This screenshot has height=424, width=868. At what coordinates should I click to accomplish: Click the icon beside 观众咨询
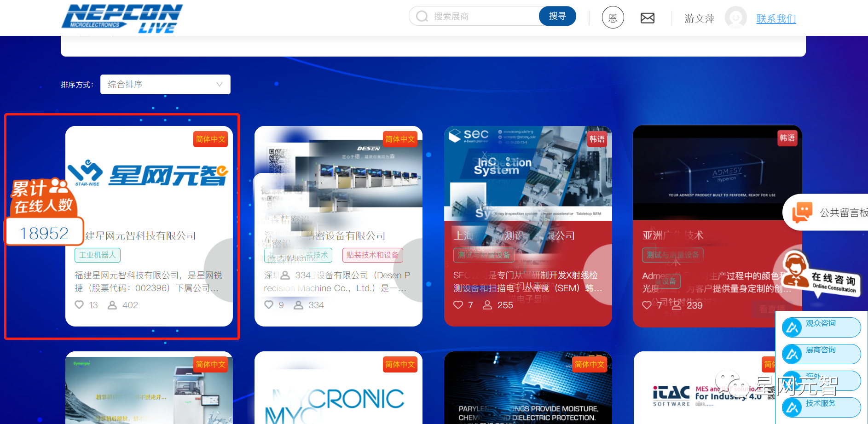coord(792,327)
